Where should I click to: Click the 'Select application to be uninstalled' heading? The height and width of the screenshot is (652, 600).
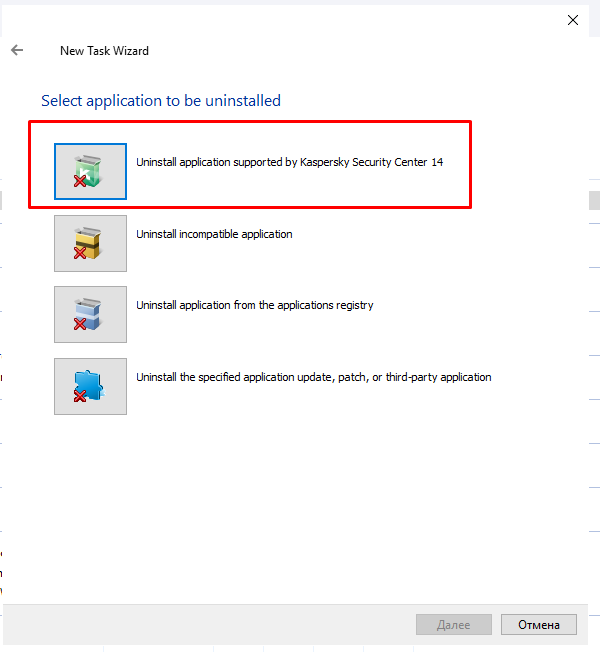point(161,101)
